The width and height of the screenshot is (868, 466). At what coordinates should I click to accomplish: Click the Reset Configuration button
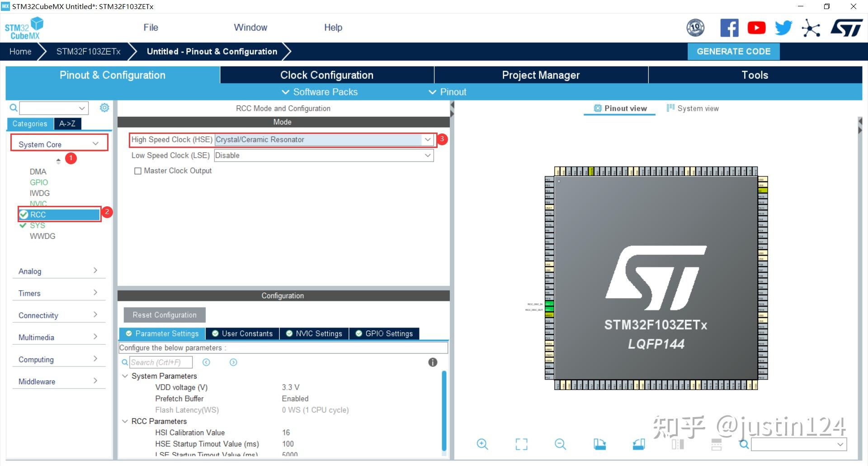[165, 315]
